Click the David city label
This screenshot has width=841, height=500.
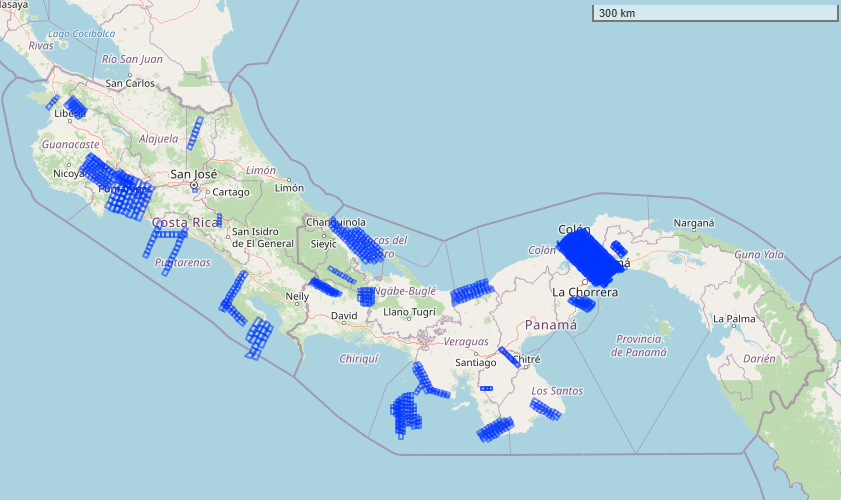pos(344,316)
